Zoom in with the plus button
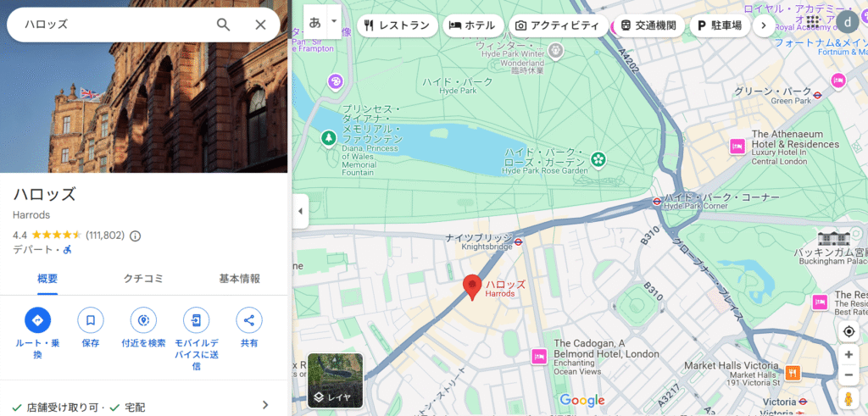Image resolution: width=868 pixels, height=416 pixels. coord(849,355)
